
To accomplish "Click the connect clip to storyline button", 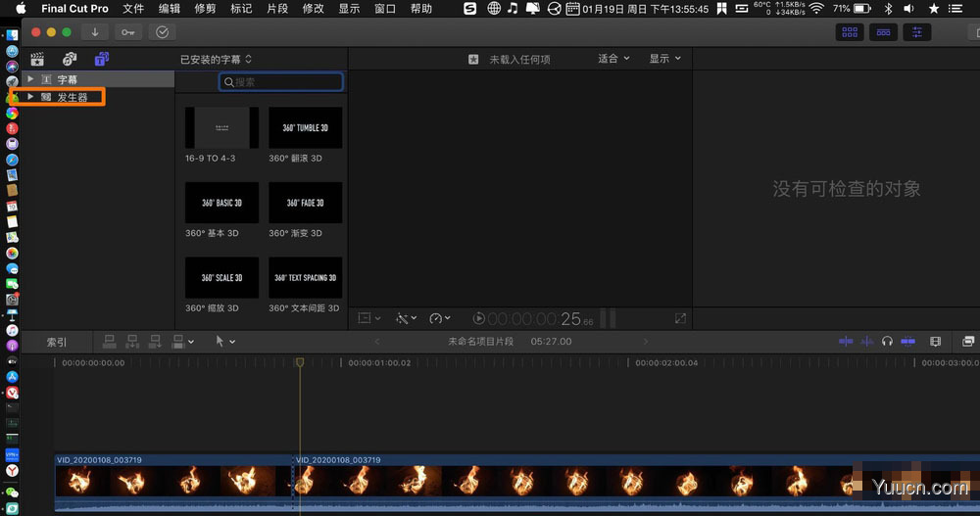I will pos(110,341).
